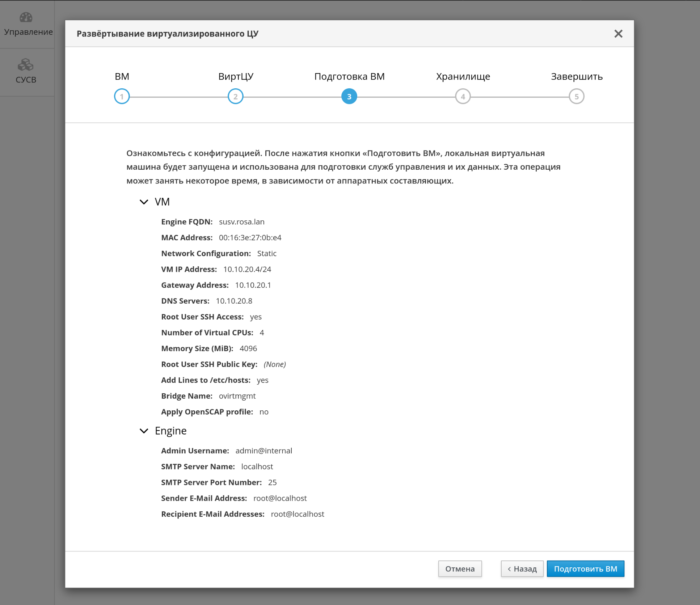This screenshot has height=605, width=700.
Task: Select the Завершить step label
Action: [577, 76]
